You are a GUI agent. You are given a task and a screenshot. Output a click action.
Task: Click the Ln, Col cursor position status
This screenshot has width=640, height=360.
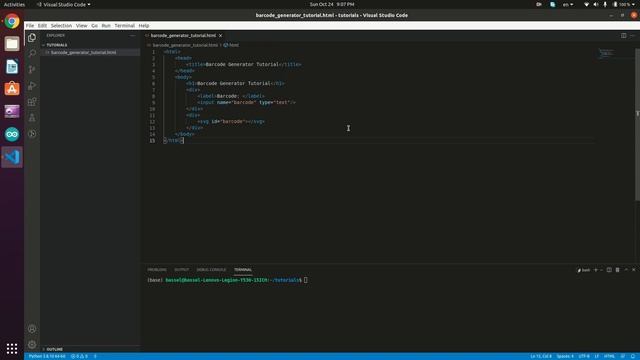tap(541, 356)
